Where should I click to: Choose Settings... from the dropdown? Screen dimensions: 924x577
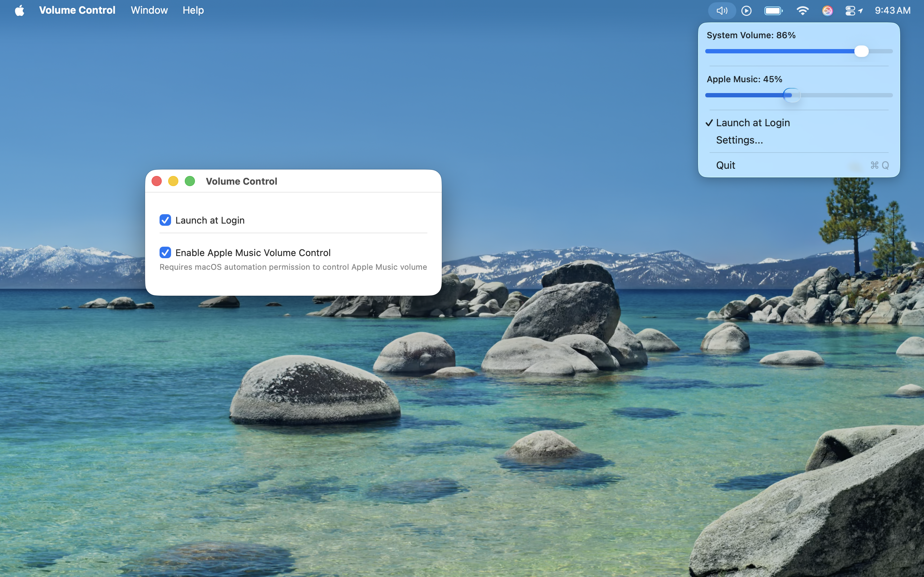tap(739, 140)
